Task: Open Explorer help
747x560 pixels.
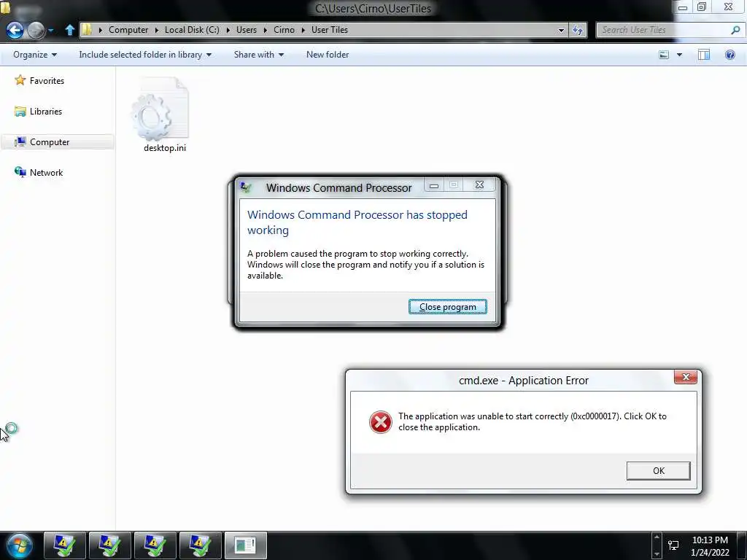Action: coord(729,55)
